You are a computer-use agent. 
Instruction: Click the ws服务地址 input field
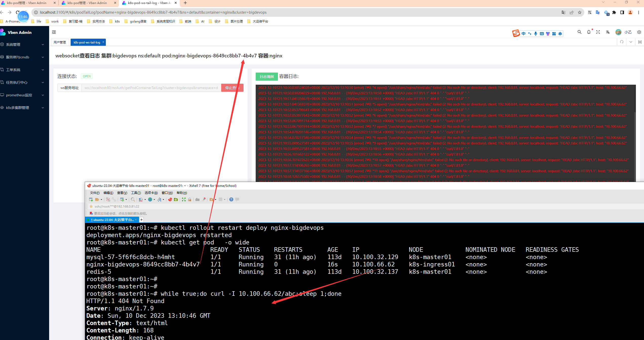coord(151,88)
